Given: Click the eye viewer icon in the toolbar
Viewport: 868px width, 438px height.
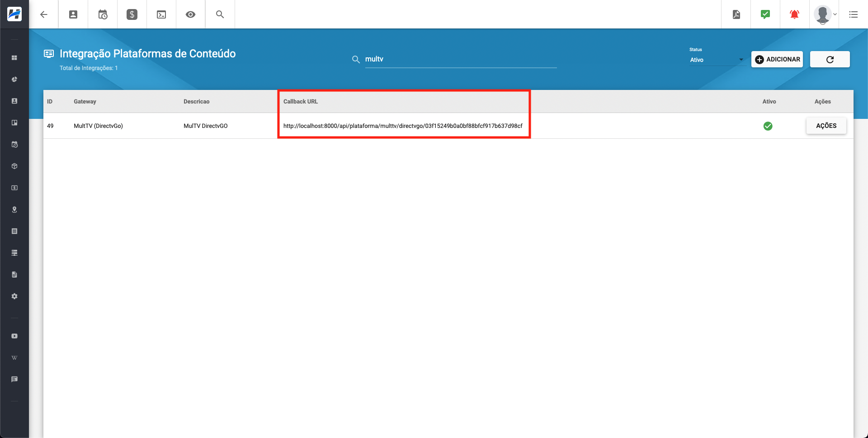Looking at the screenshot, I should point(190,14).
